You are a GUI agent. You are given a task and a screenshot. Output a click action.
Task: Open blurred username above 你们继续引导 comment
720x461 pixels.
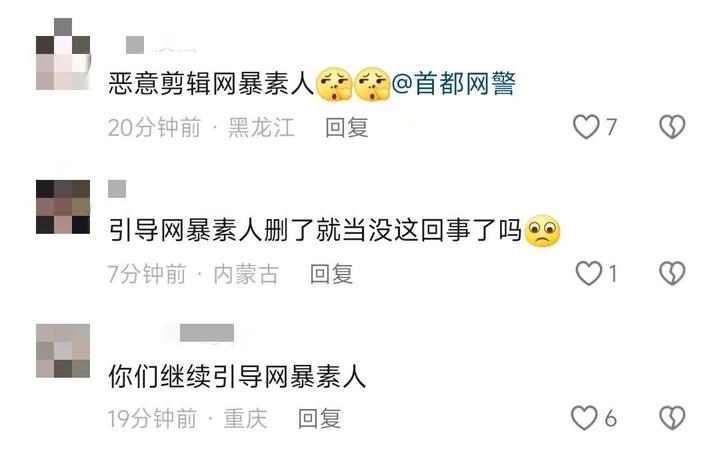(x=207, y=333)
